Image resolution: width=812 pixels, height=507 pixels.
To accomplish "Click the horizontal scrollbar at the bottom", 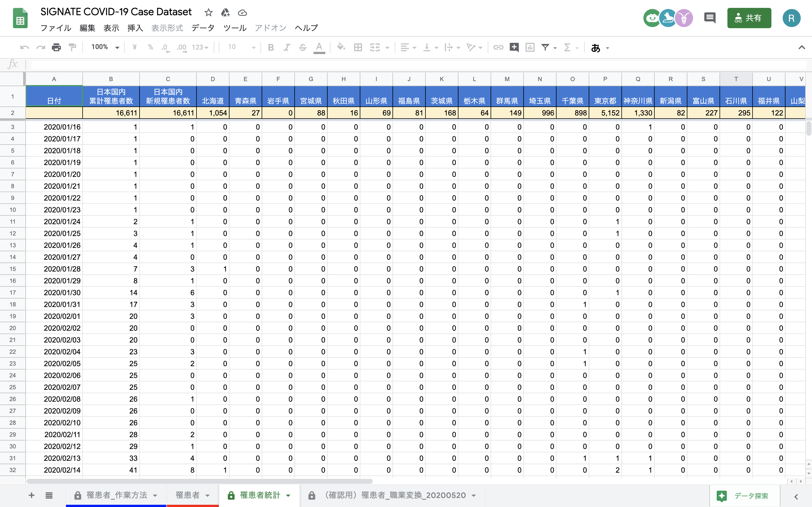I will 199,481.
